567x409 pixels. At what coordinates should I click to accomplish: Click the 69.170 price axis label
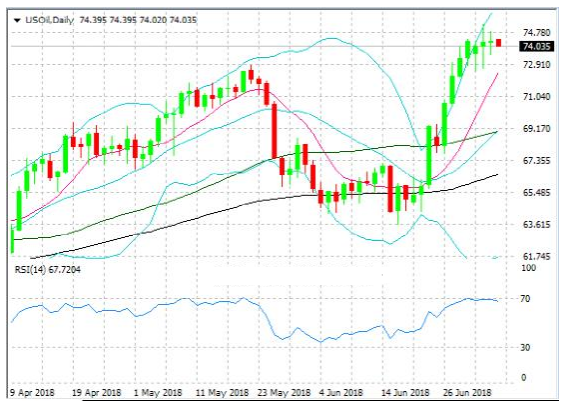click(x=537, y=129)
